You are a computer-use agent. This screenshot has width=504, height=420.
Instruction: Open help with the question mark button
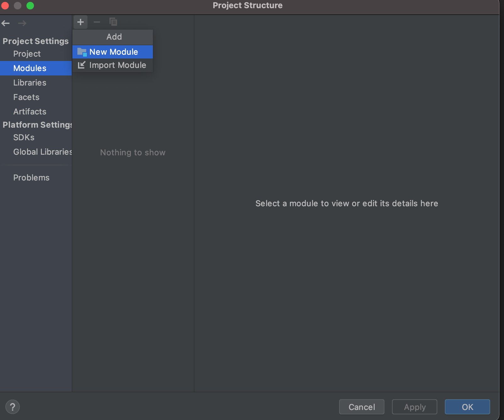[13, 407]
